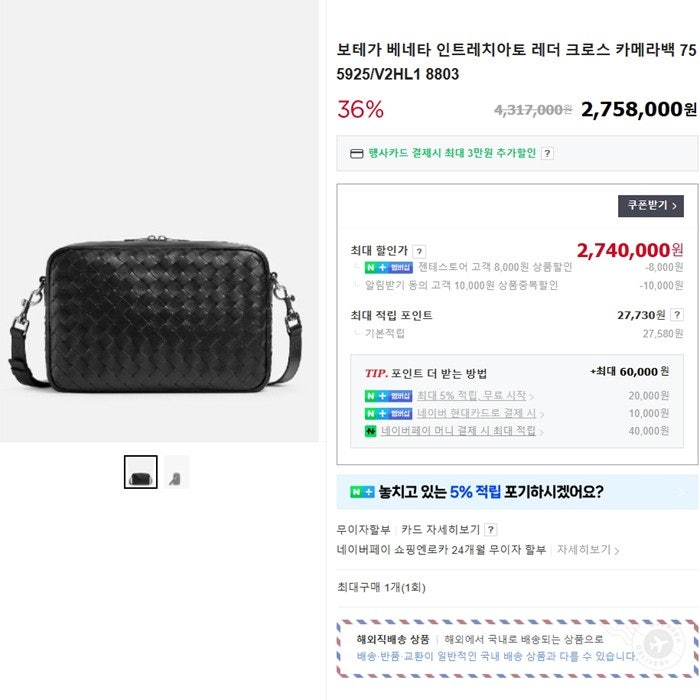Click the help icon next to 27,730원 points
The height and width of the screenshot is (700, 700).
(677, 315)
